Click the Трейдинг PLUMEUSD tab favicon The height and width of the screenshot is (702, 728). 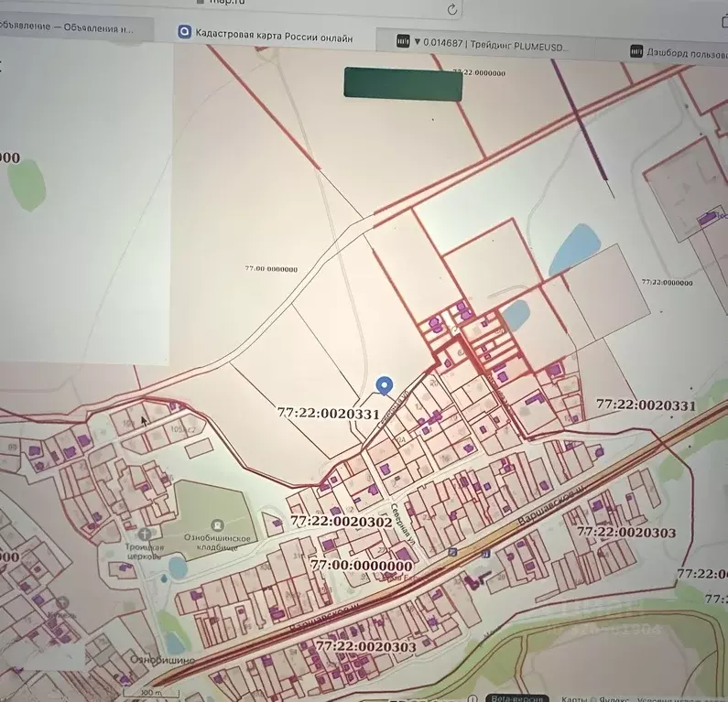[x=401, y=41]
